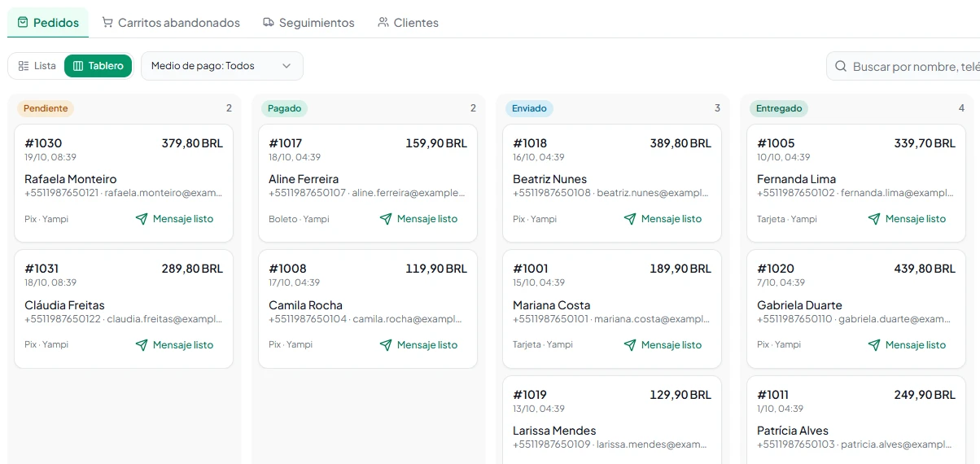980x464 pixels.
Task: Click the 129,90 BRL amount
Action: (x=680, y=395)
